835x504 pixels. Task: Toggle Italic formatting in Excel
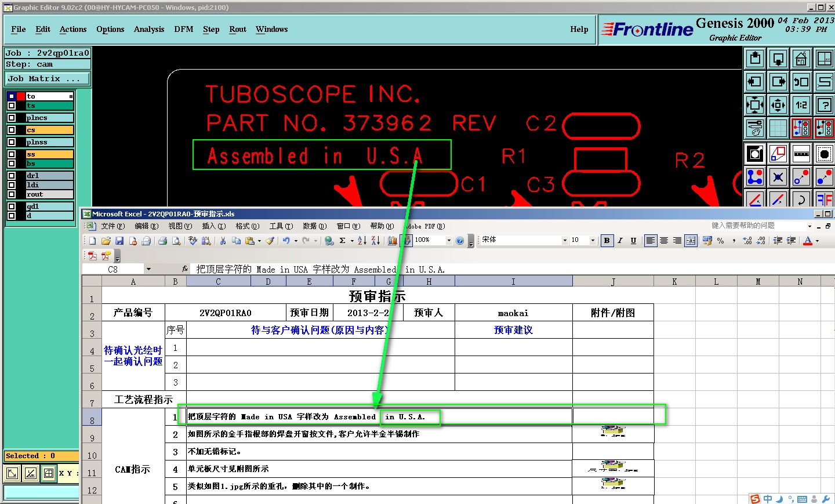(620, 241)
